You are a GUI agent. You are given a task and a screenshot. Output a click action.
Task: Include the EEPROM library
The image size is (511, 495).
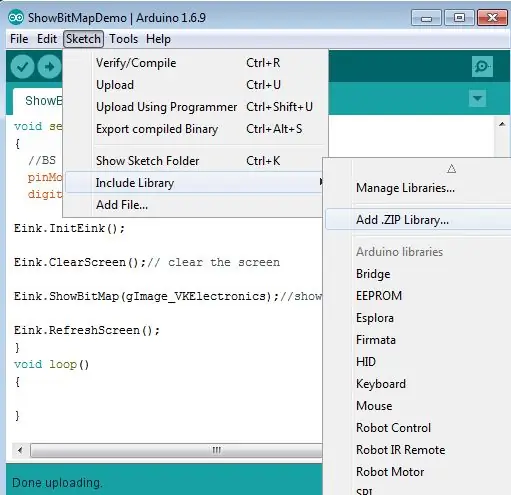pyautogui.click(x=379, y=296)
